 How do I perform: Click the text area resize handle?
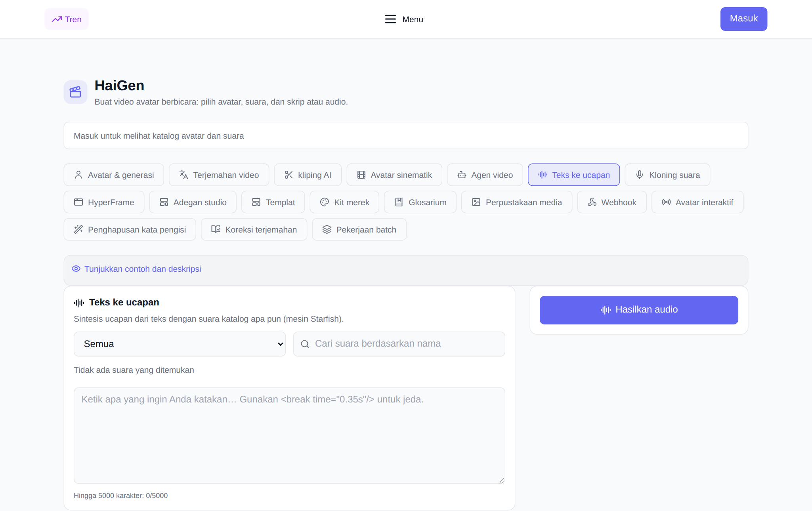pos(502,480)
